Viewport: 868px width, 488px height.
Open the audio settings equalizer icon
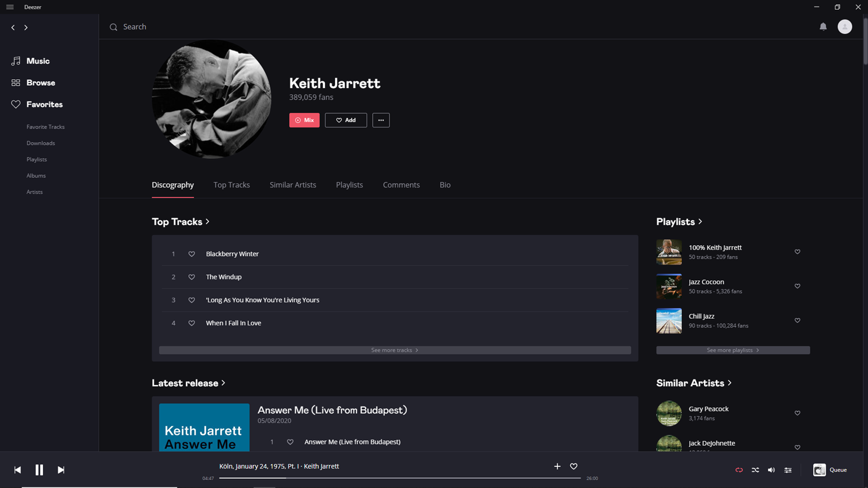point(788,470)
